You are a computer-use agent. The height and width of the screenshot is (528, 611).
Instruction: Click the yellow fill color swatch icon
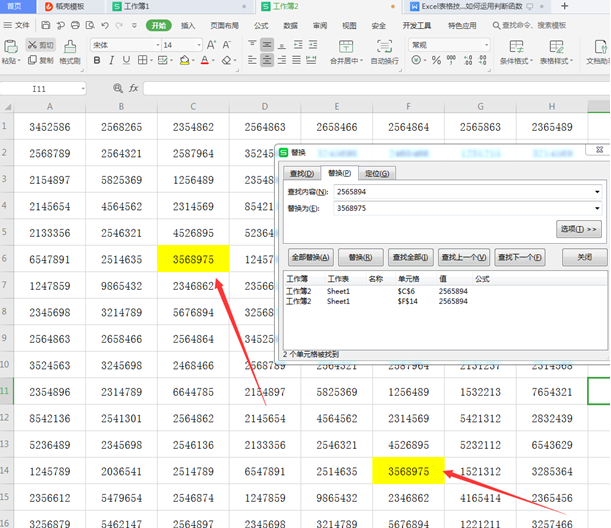tap(183, 61)
